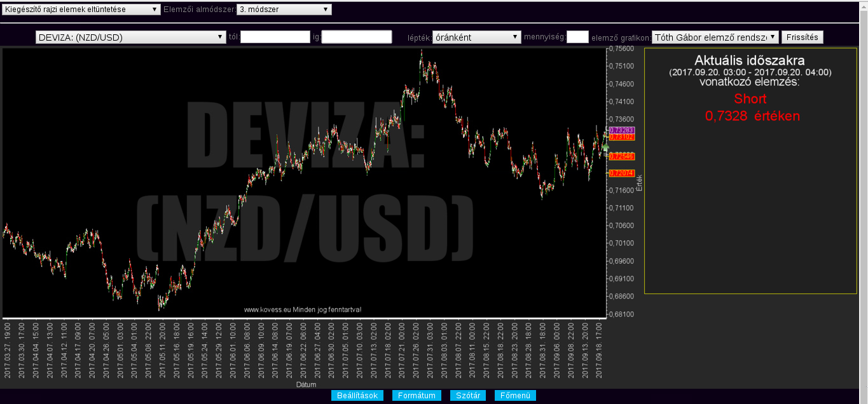Click the www.kovess.eu watermark text
868x404 pixels.
click(303, 310)
